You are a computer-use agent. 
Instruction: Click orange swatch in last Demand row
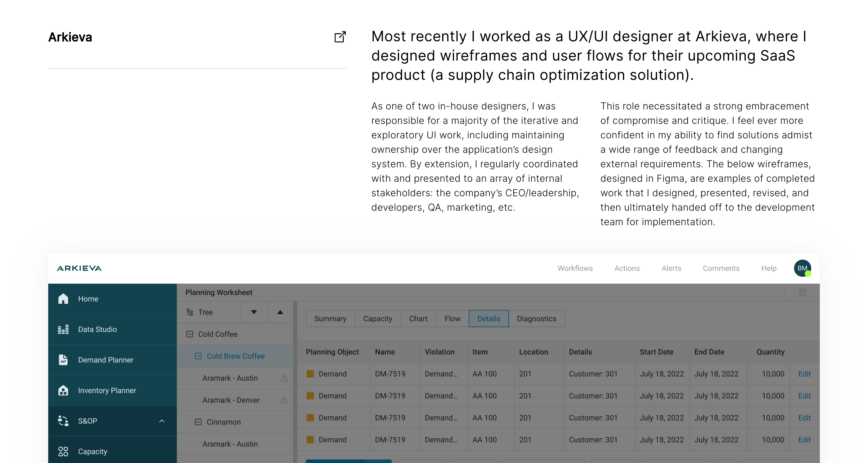click(x=310, y=439)
